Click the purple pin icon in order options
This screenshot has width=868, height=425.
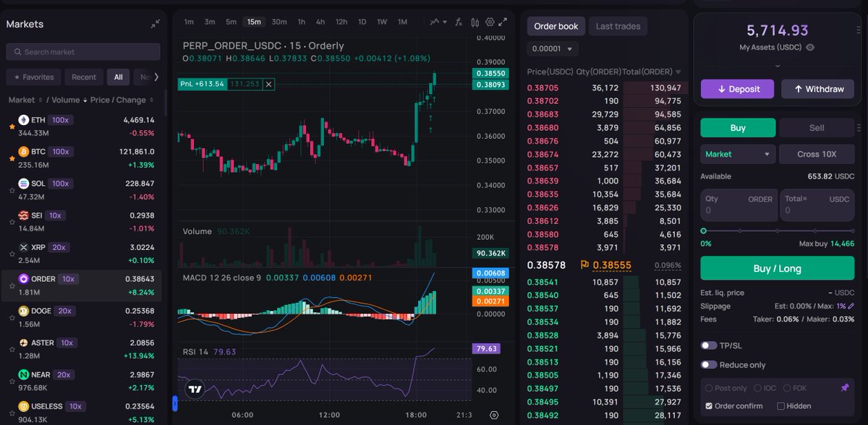click(845, 388)
